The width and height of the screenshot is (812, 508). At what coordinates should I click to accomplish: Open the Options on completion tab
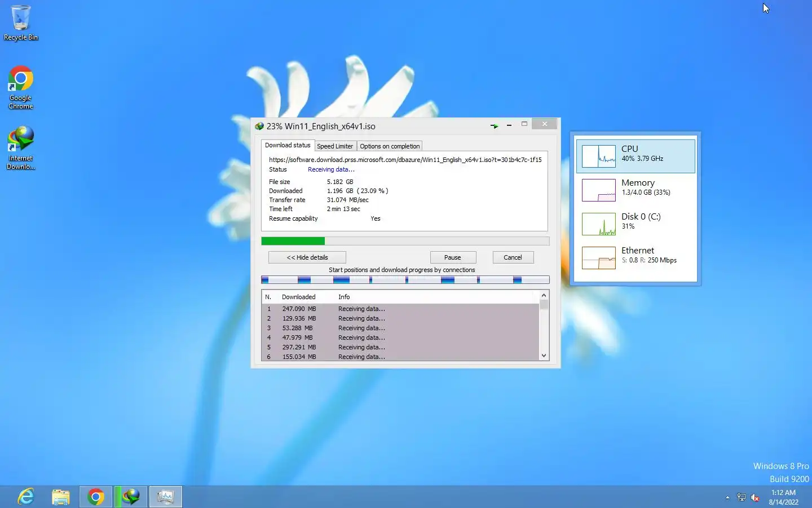click(390, 146)
